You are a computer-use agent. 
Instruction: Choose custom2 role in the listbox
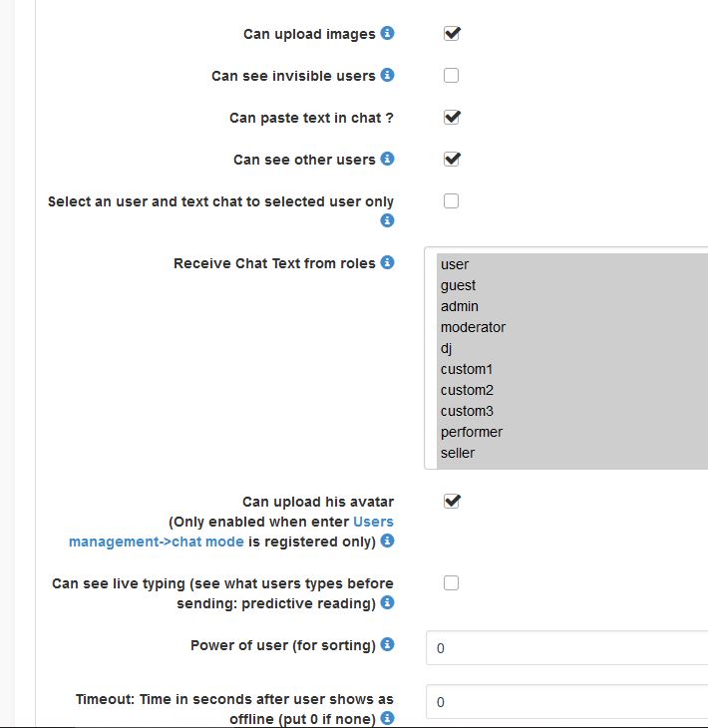(467, 390)
